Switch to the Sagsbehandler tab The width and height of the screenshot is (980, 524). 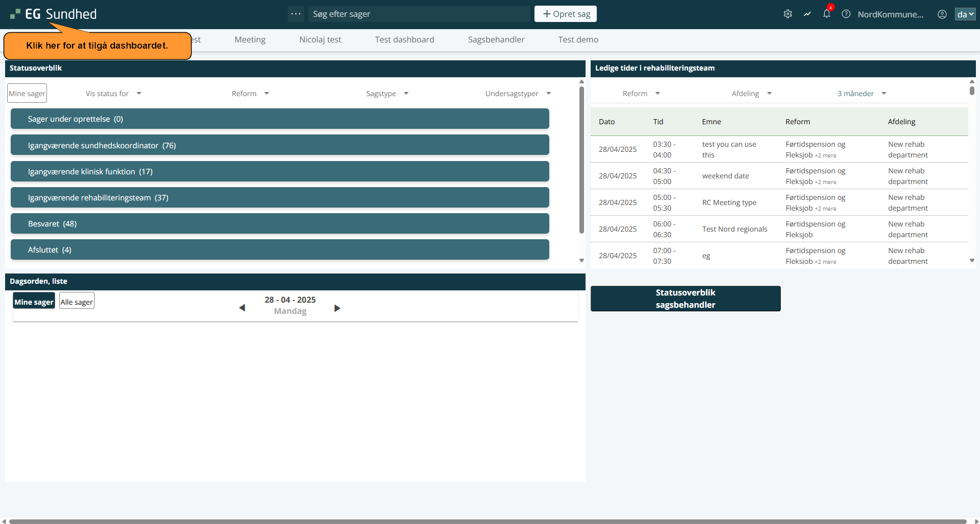(x=496, y=39)
